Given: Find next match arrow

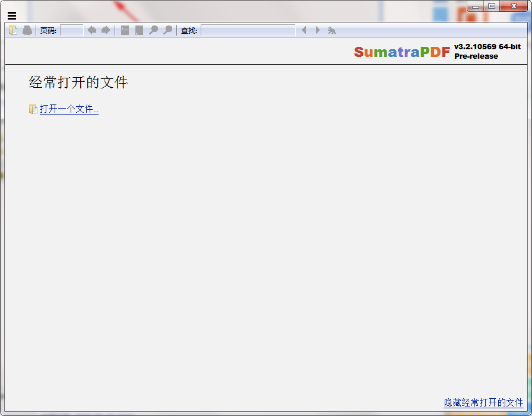Looking at the screenshot, I should [x=318, y=30].
